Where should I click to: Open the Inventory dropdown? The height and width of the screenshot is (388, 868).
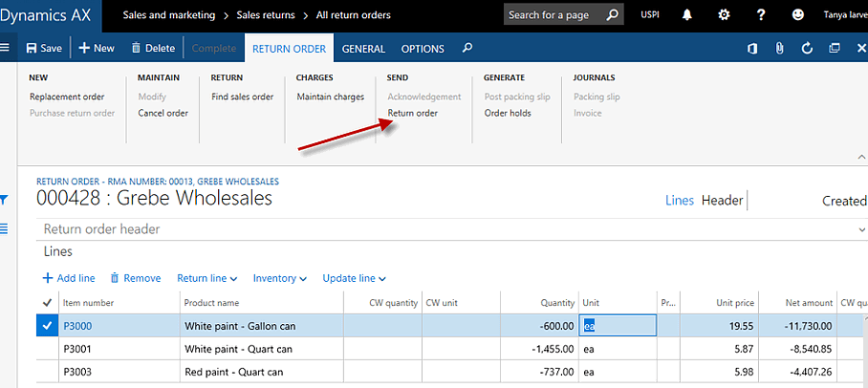[279, 278]
